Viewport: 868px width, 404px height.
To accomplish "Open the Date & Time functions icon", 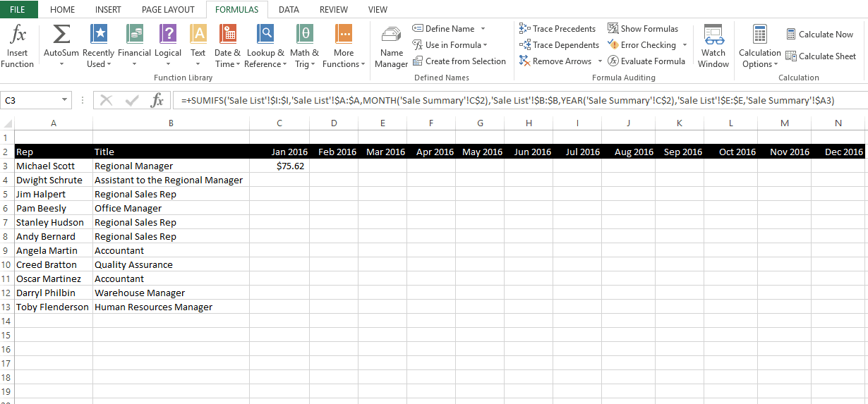I will pos(227,34).
